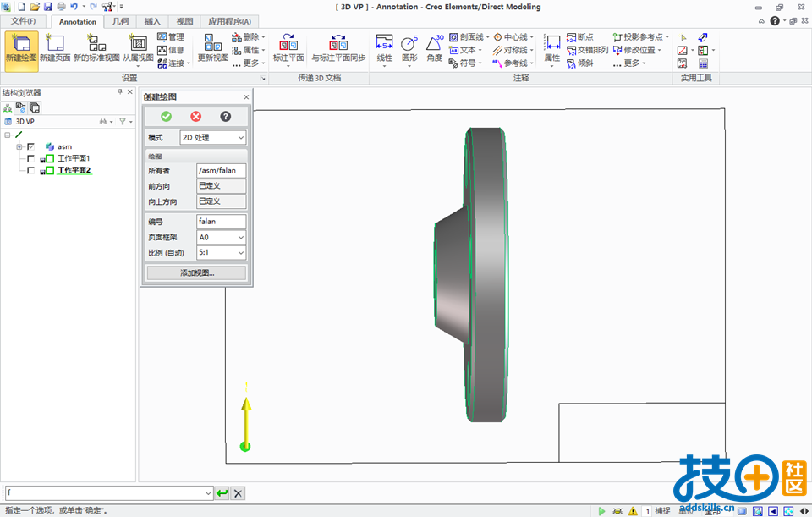Switch to the 应用程序(A) tab
812x517 pixels.
[229, 21]
